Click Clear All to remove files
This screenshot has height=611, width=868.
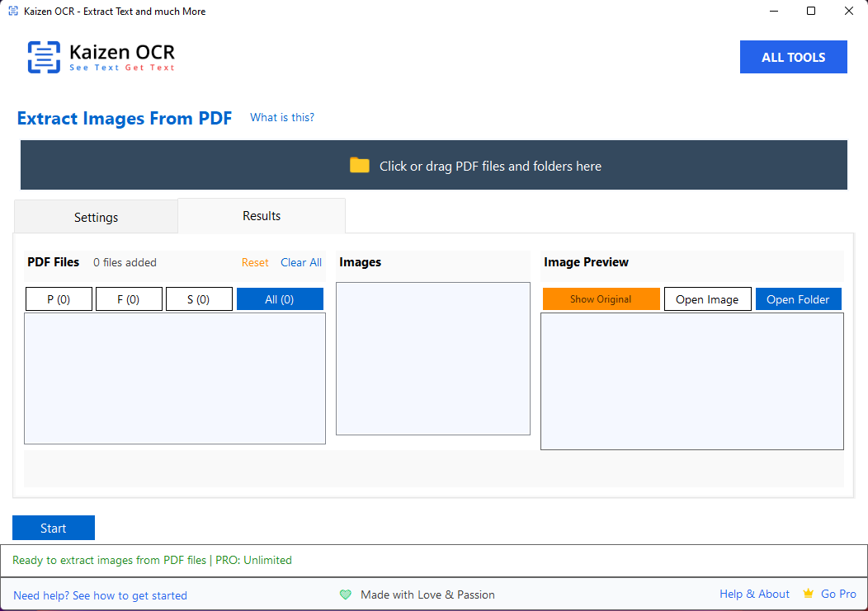(x=301, y=262)
